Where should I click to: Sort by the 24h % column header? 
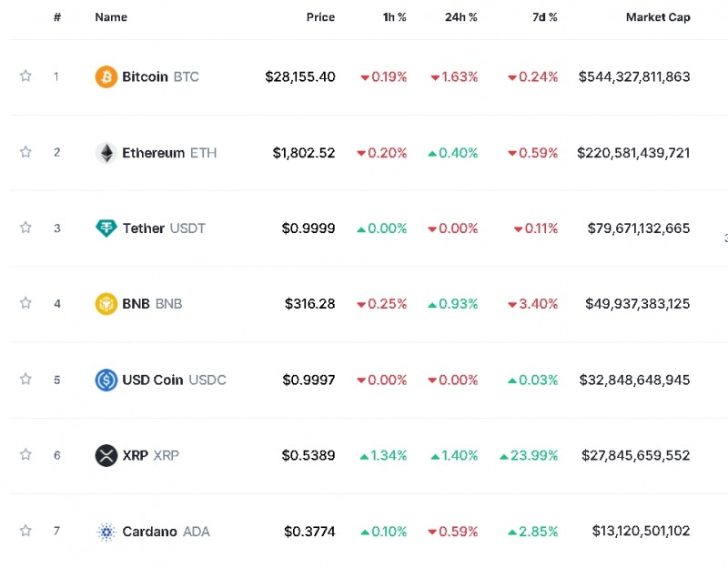pyautogui.click(x=460, y=17)
